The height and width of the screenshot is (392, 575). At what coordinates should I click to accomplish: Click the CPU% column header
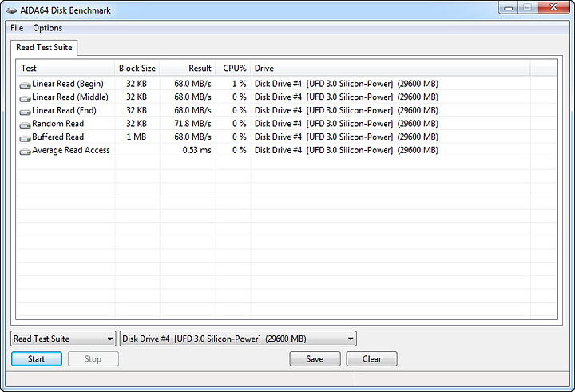[233, 68]
